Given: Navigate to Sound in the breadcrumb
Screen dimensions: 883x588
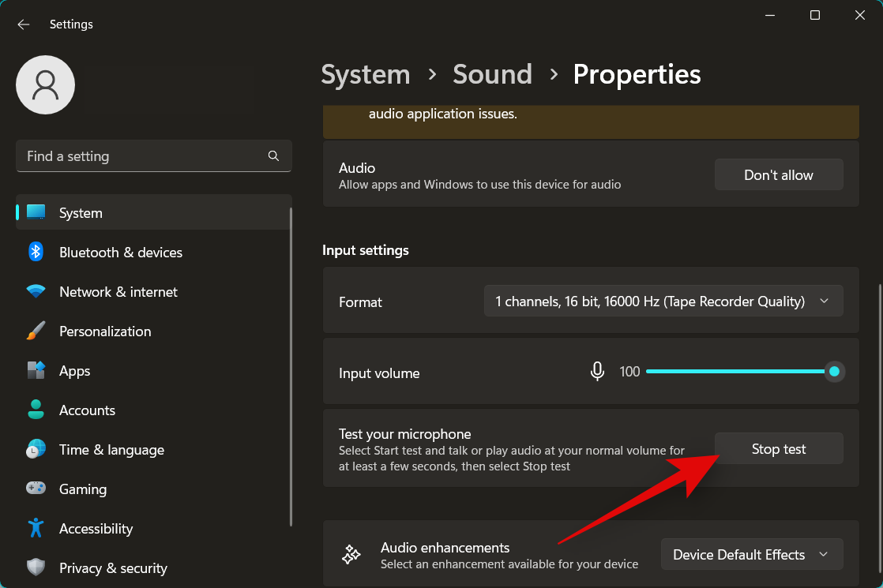Looking at the screenshot, I should [492, 74].
